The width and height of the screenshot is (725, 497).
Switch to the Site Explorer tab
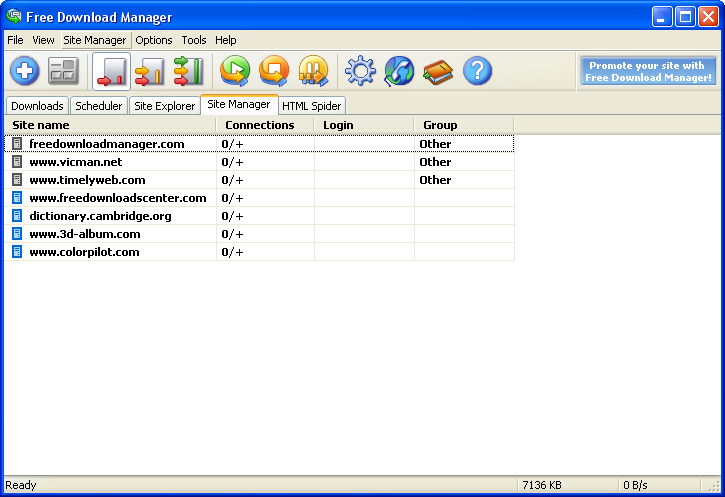(165, 106)
